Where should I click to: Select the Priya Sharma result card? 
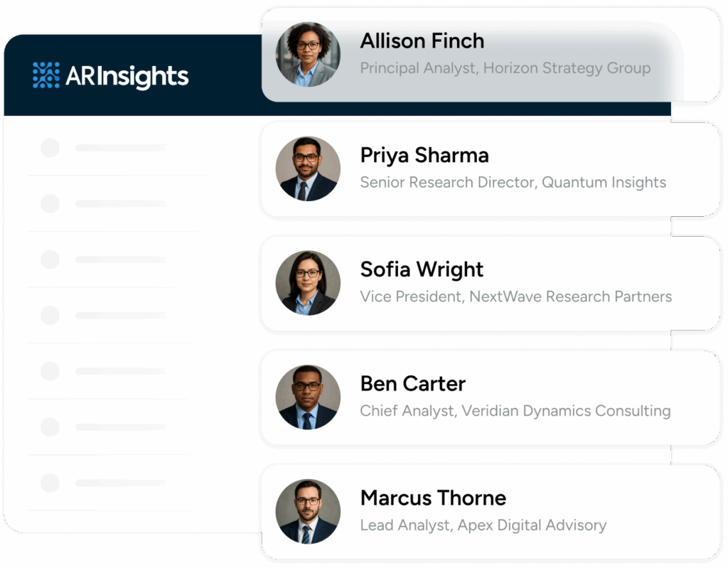491,168
